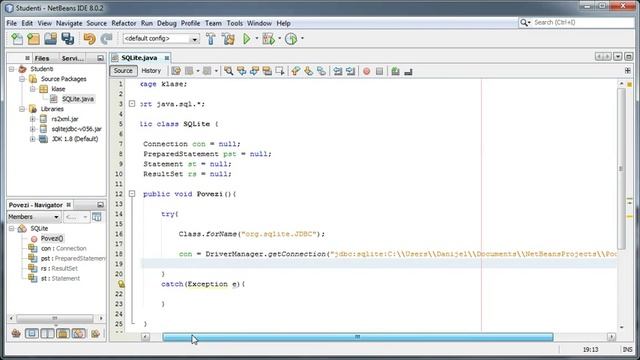Collapse the Source Packages node
Screen dimensions: 640x360
[x=22, y=79]
